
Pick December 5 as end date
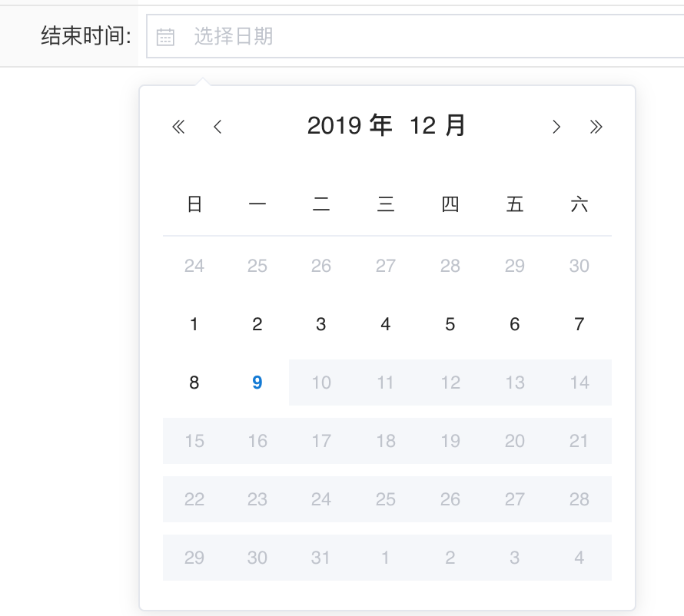(x=450, y=324)
